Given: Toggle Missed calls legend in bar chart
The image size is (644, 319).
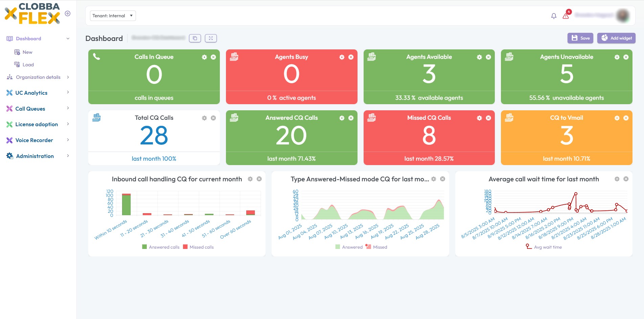Looking at the screenshot, I should pyautogui.click(x=198, y=247).
